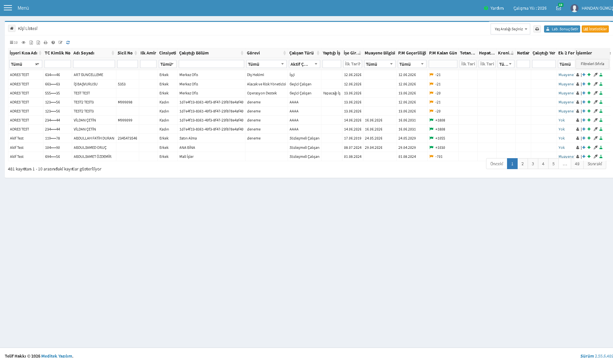The image size is (613, 364).
Task: Click the blue refresh icon in table toolbar
Action: pos(68,43)
